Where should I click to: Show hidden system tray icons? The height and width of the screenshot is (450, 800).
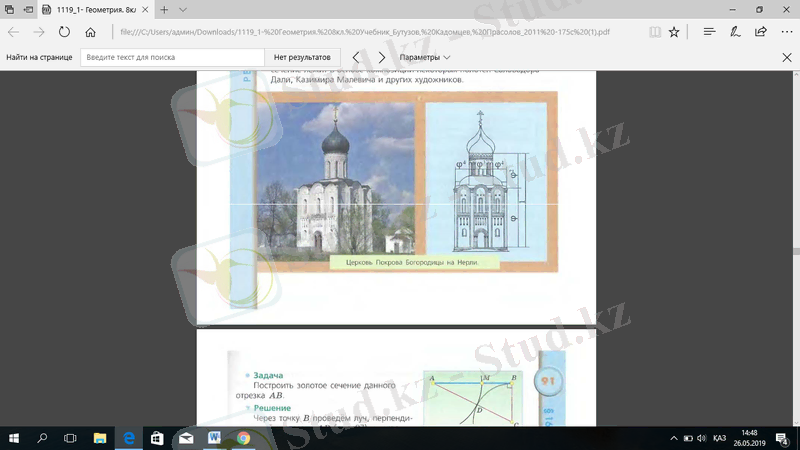tap(674, 438)
